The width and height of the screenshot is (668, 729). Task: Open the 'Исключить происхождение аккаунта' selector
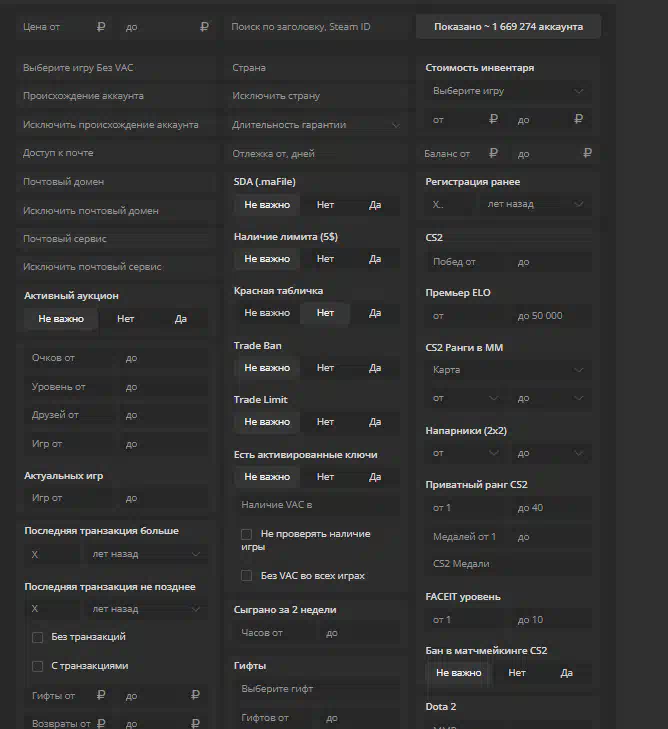[116, 125]
